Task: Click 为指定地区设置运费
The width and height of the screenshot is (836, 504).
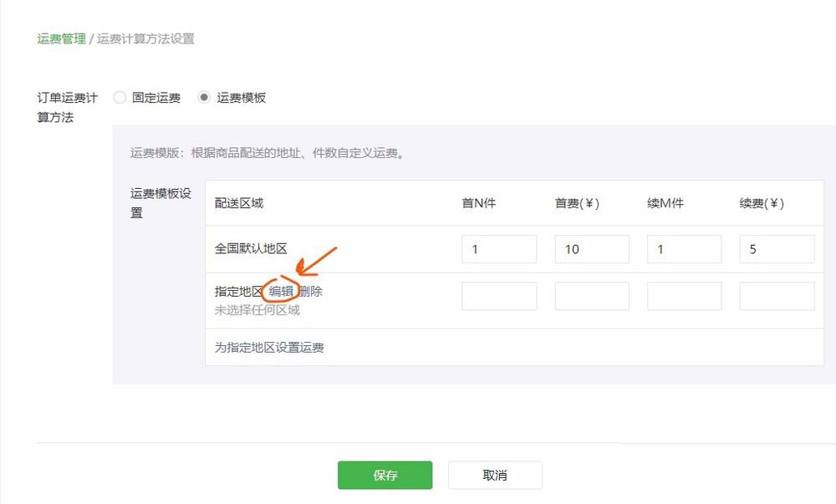Action: pyautogui.click(x=268, y=347)
